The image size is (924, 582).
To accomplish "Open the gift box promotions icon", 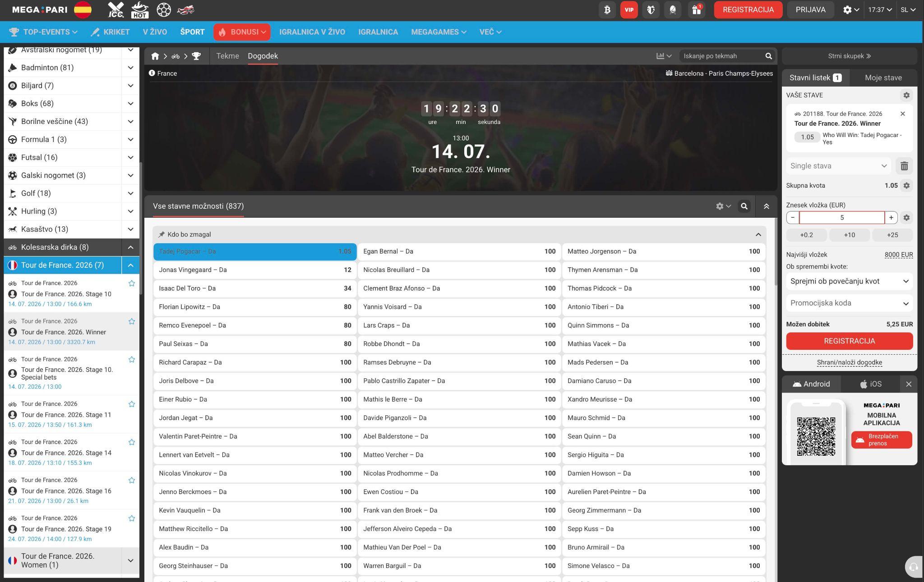I will [696, 9].
